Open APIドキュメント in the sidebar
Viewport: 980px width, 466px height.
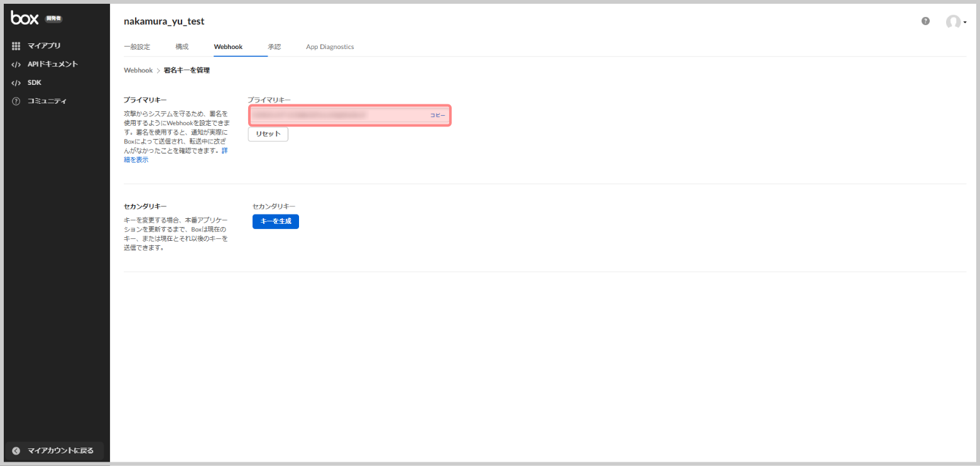53,64
